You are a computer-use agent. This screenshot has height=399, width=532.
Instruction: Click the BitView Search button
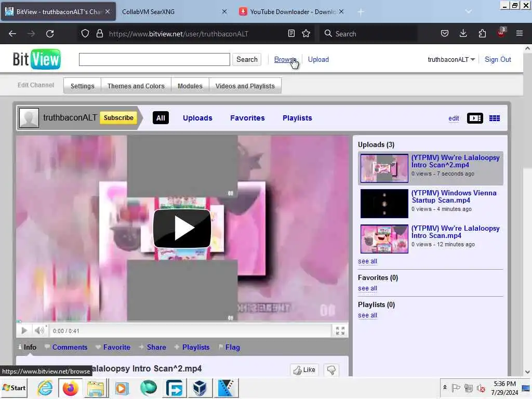tap(247, 59)
